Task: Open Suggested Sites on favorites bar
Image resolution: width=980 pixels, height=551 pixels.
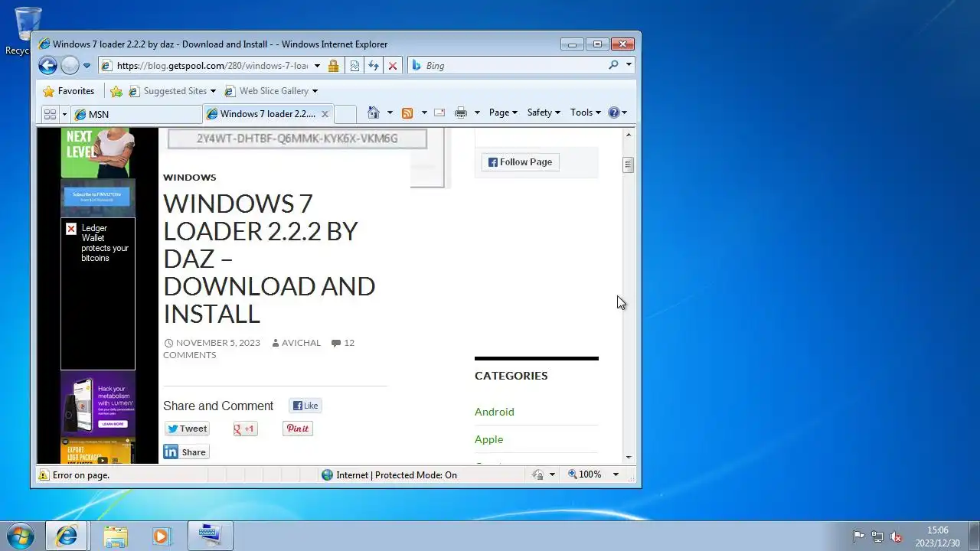Action: tap(172, 91)
